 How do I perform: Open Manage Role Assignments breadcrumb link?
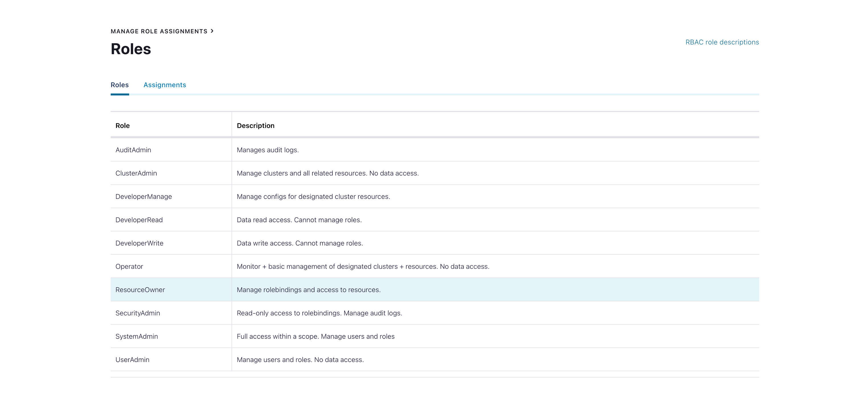pyautogui.click(x=159, y=31)
